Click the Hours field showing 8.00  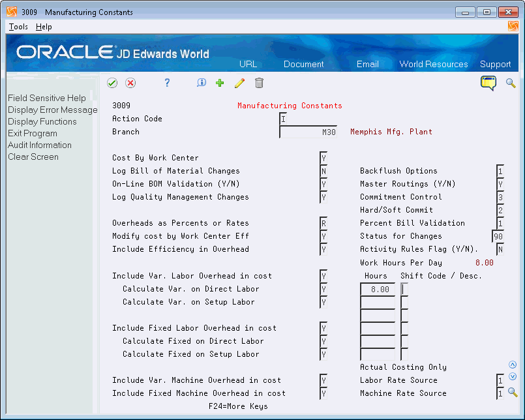point(378,289)
